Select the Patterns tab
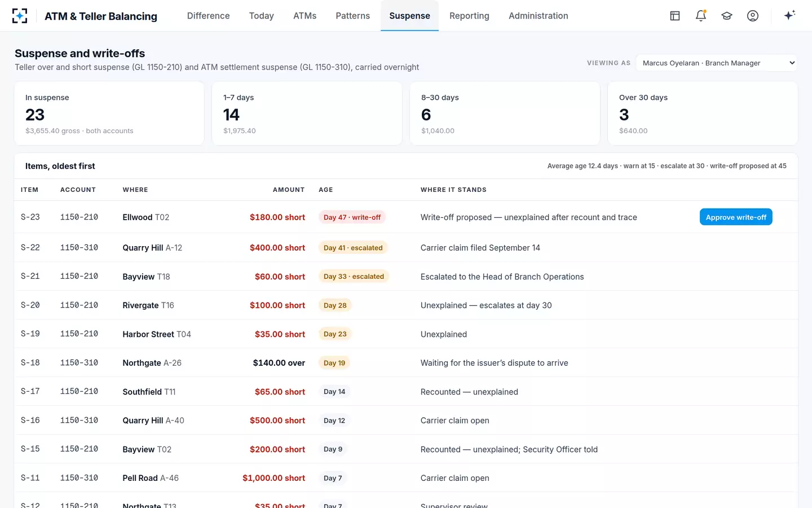 click(352, 16)
